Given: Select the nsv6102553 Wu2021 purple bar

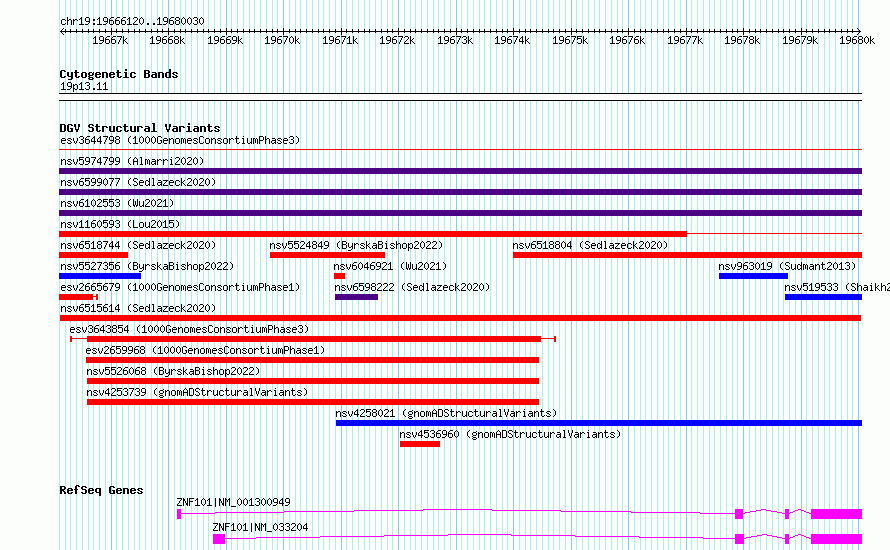Looking at the screenshot, I should (x=460, y=213).
